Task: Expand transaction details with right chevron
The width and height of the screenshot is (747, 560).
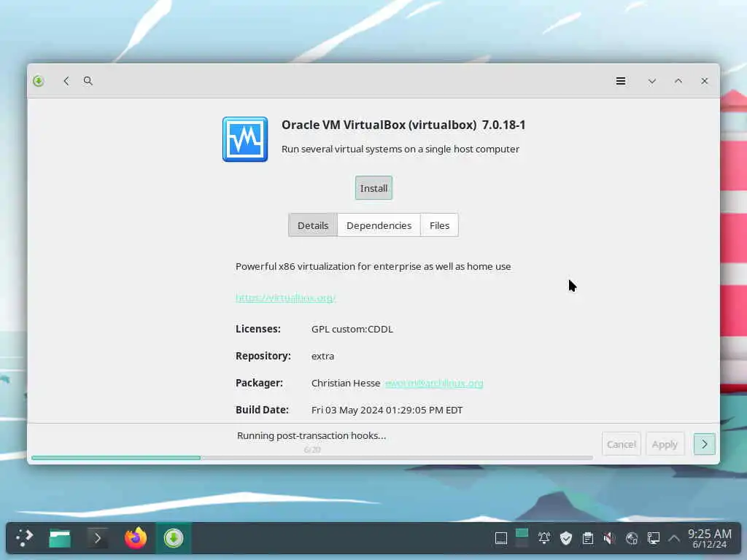Action: (704, 444)
